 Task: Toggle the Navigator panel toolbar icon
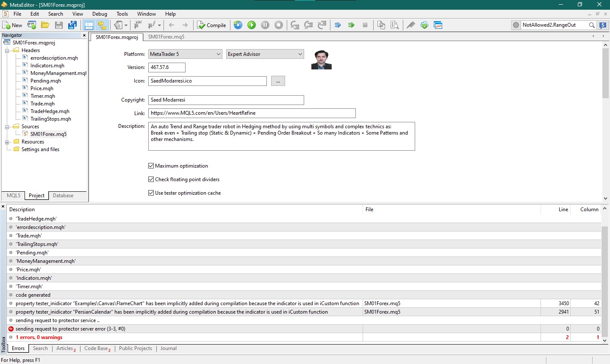click(89, 25)
